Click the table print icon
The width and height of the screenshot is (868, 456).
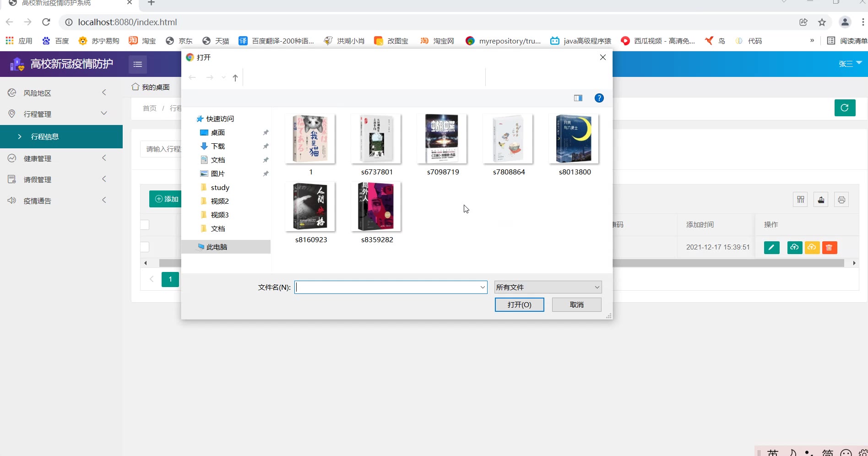841,200
